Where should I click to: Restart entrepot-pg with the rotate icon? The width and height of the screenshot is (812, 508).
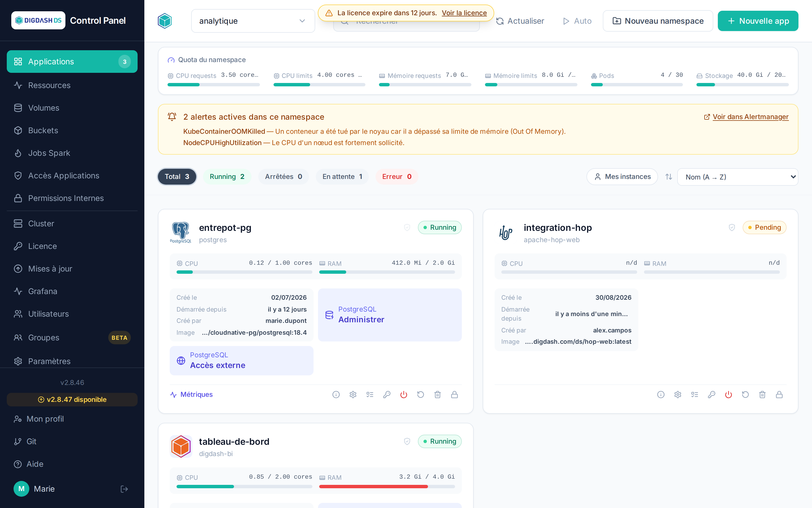point(420,395)
